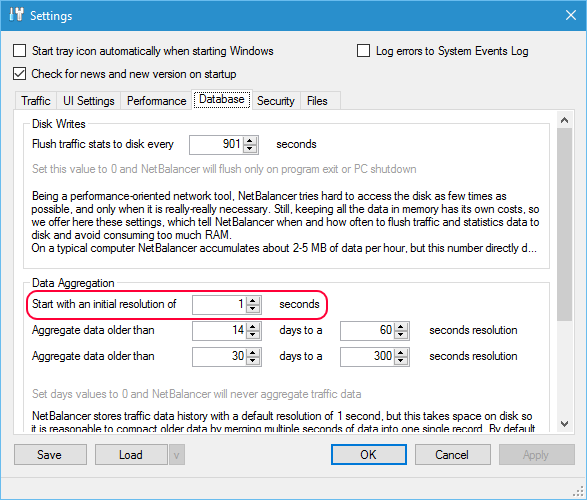Click 'Start with an initial resolution of' label

point(104,304)
